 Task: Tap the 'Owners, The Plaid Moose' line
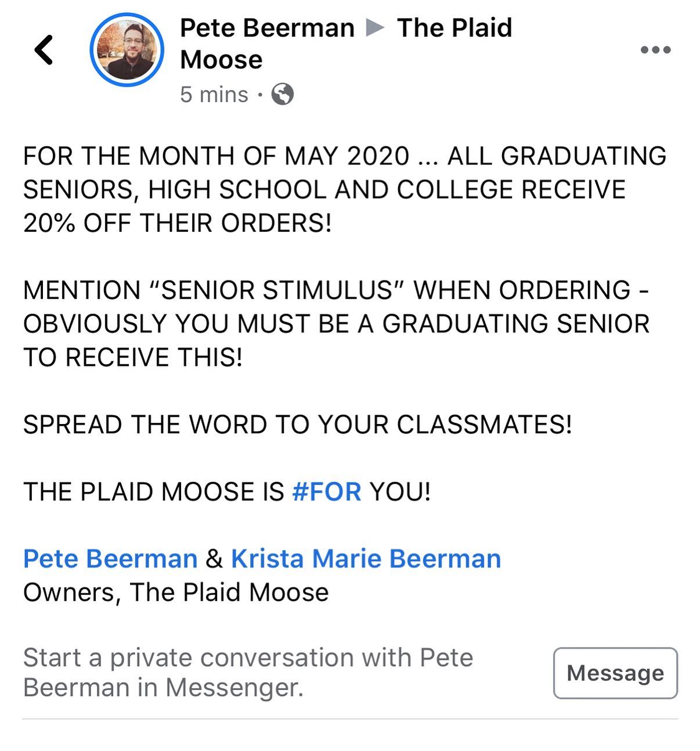176,592
